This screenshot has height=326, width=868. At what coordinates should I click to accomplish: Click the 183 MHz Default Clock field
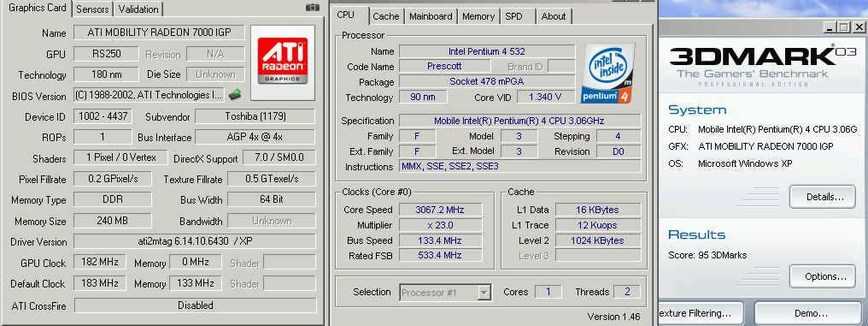[x=100, y=283]
